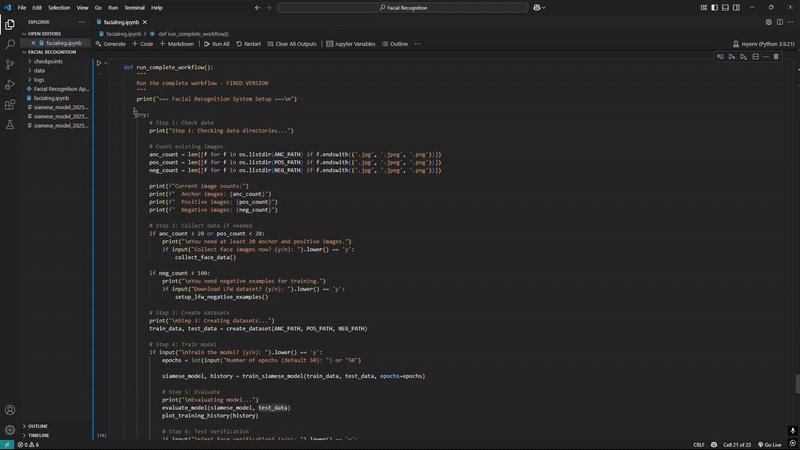
Task: Split the notebook cell
Action: coord(756,57)
